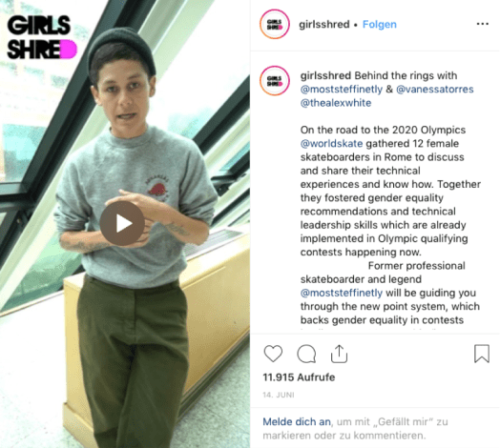Viewport: 500px width, 448px height.
Task: Click the girlsshred avatar beside the caption
Action: point(275,81)
